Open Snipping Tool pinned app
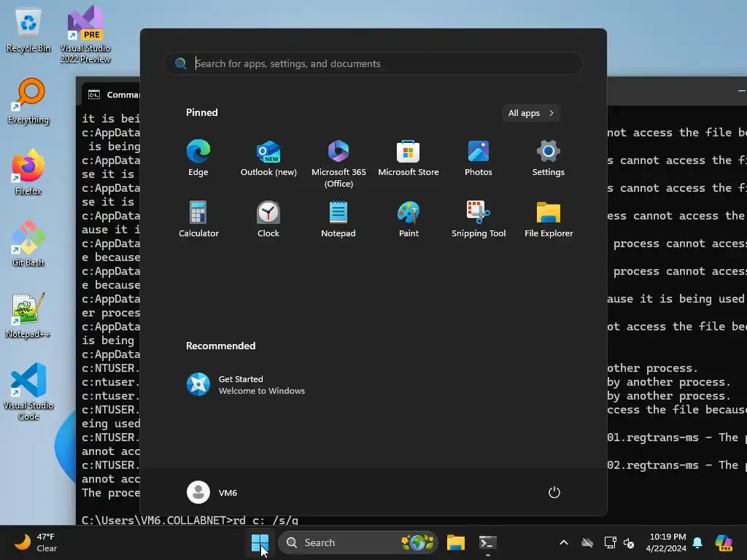Viewport: 747px width, 560px height. [479, 219]
